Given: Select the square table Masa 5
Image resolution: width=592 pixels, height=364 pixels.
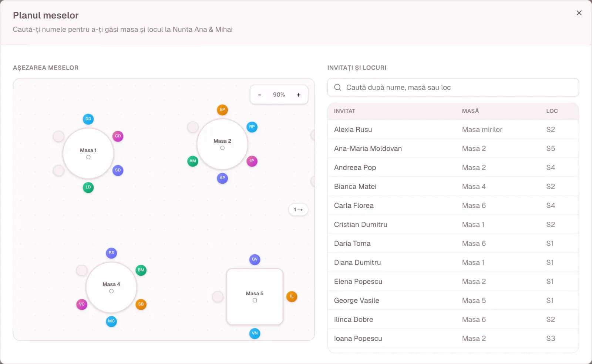Looking at the screenshot, I should click(255, 297).
